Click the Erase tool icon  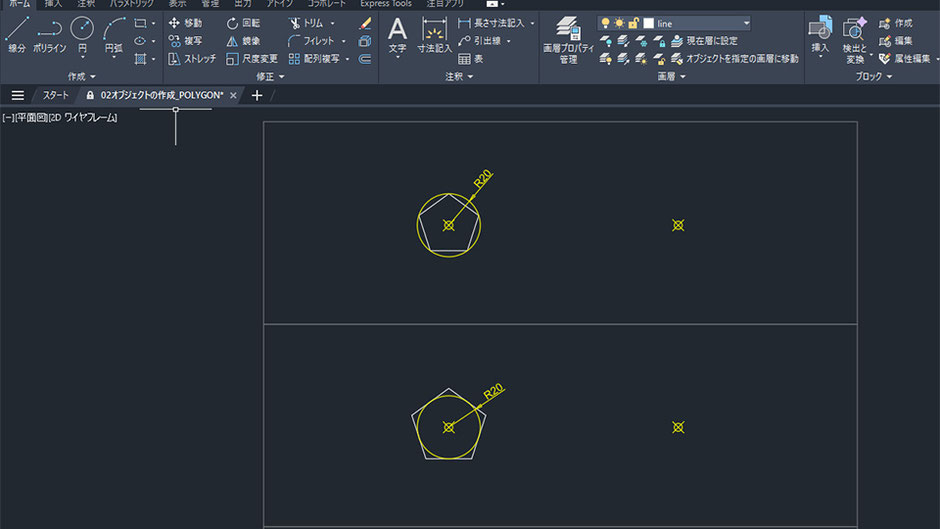(365, 23)
